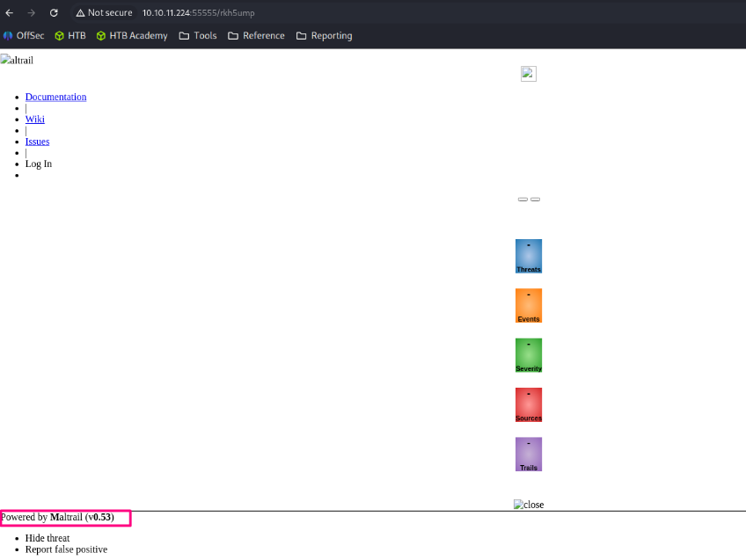The width and height of the screenshot is (746, 560).
Task: Select the address bar URL 10.10.11.224:55555
Action: coord(199,13)
